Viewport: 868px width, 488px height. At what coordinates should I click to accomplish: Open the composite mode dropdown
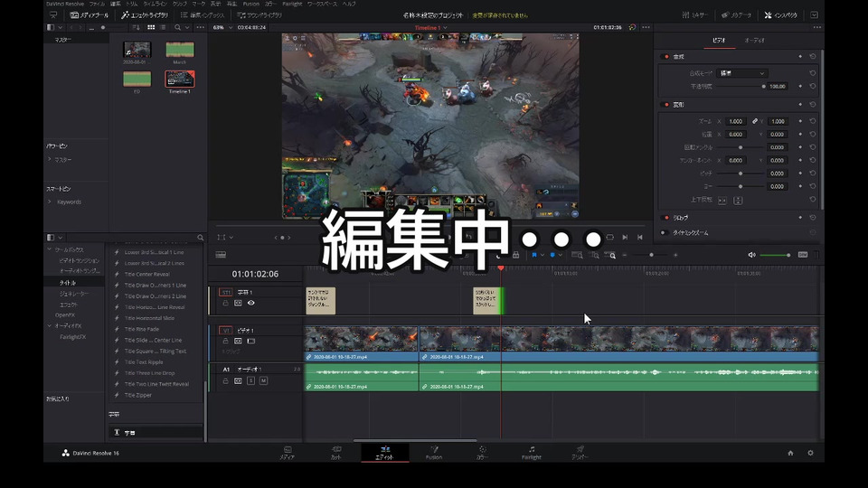[741, 73]
